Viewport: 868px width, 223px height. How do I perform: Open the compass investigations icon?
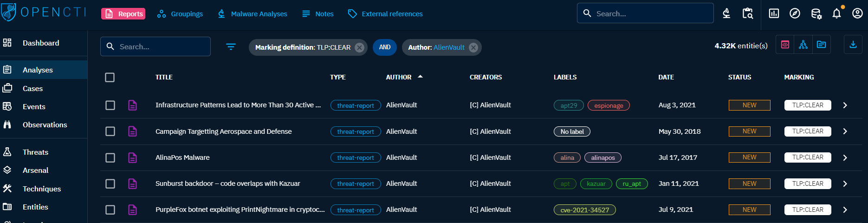795,13
